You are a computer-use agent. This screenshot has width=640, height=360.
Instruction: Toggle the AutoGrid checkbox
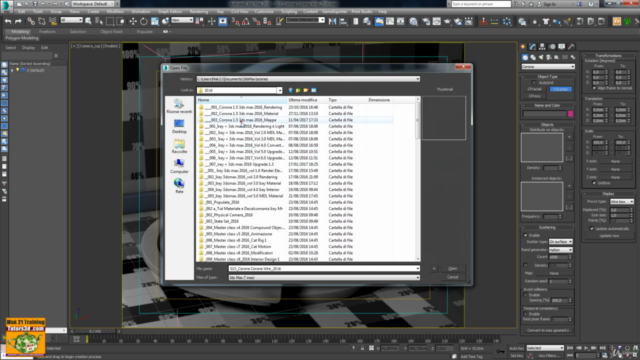coord(534,82)
